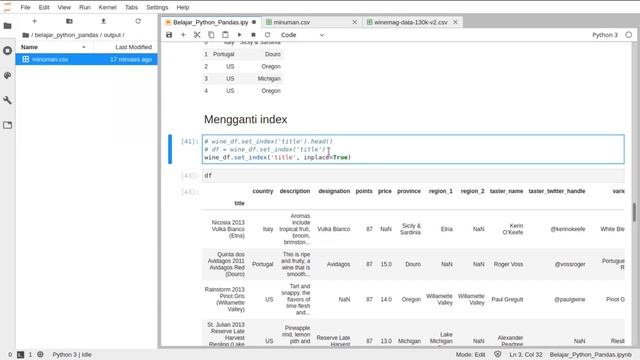Open the Tabs menu
Viewport: 640px width, 360px height.
[131, 7]
